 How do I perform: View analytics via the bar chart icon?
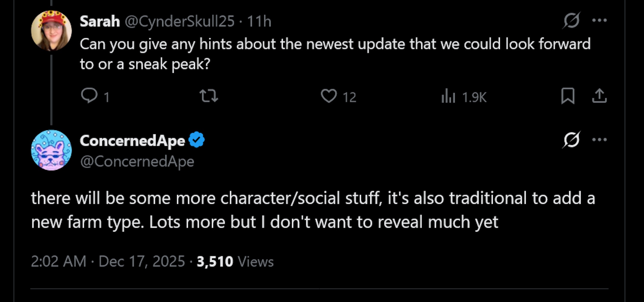448,97
